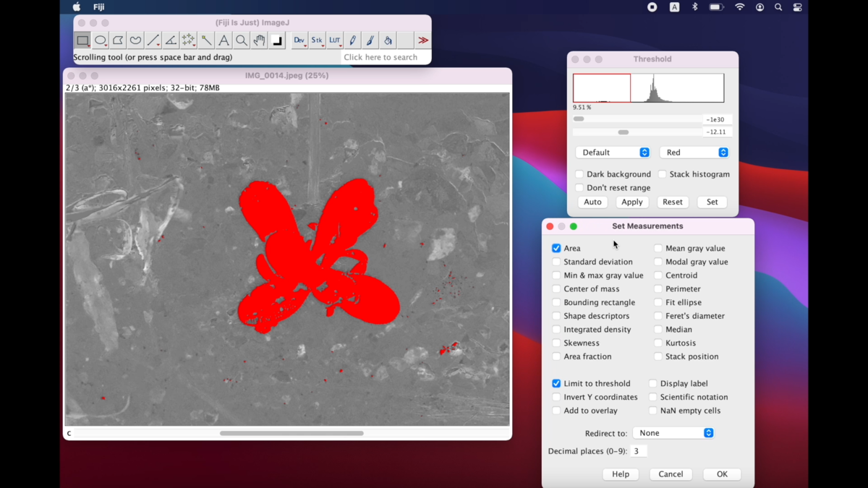The image size is (868, 488).
Task: Uncheck the Area measurement checkbox
Action: 556,248
